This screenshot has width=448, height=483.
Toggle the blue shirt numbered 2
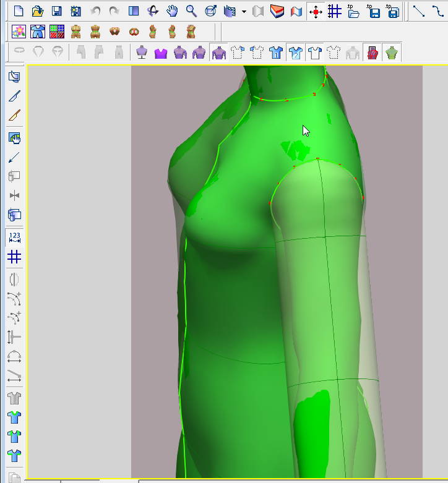click(x=295, y=53)
